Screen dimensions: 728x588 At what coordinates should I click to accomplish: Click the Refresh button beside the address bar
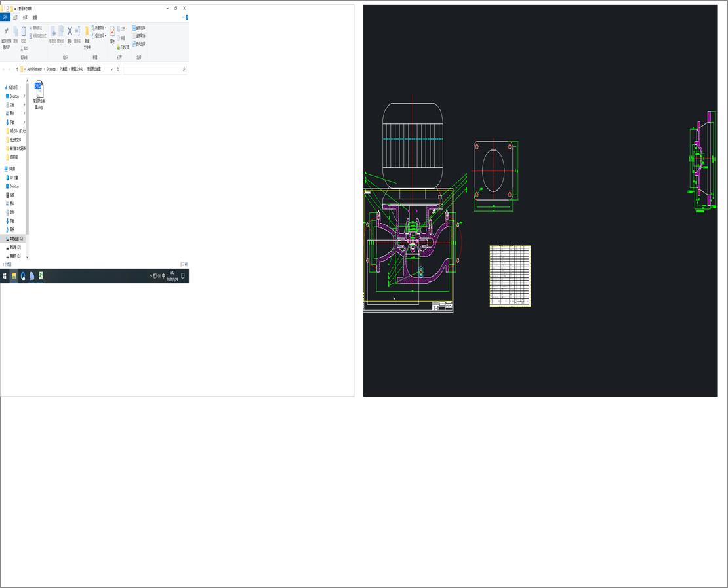(x=118, y=69)
